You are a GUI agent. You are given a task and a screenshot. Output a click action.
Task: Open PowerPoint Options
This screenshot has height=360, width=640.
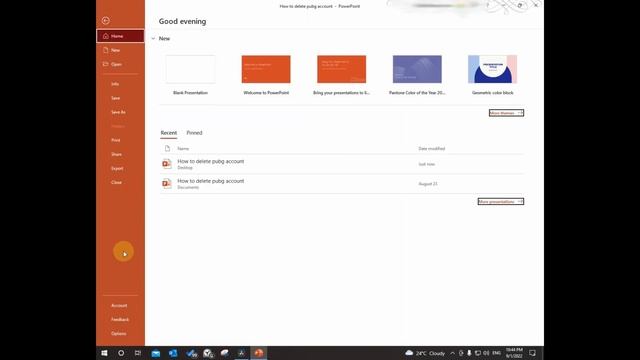[120, 334]
